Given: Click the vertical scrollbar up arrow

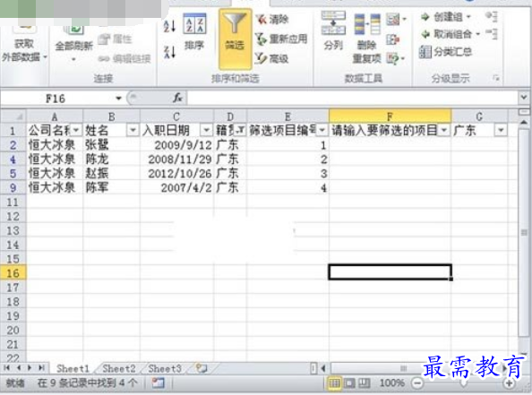Looking at the screenshot, I should (524, 122).
